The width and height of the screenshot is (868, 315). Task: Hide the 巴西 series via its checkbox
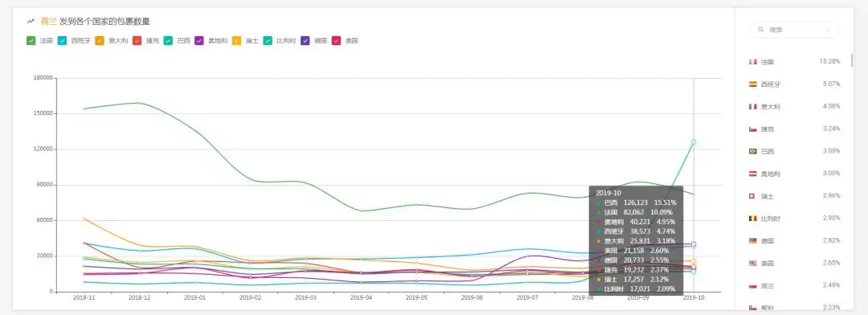point(168,40)
